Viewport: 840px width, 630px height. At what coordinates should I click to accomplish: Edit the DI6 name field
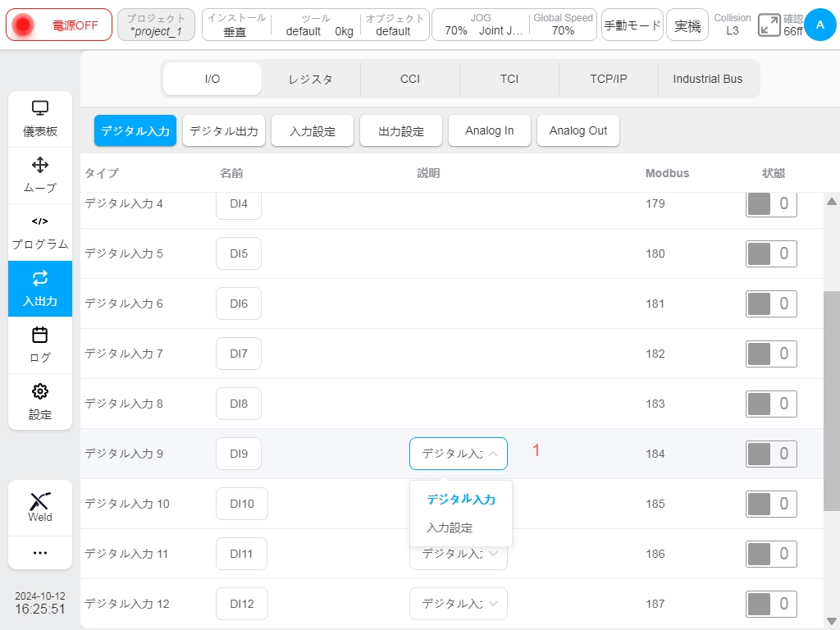coord(239,304)
